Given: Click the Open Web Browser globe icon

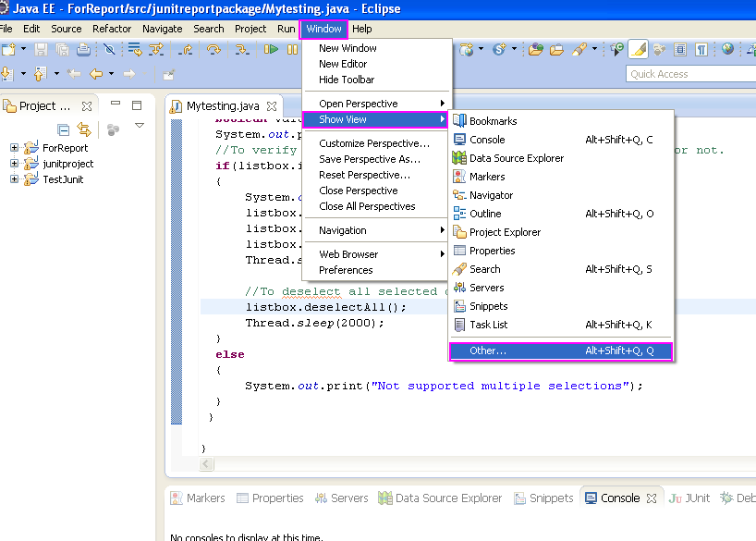Looking at the screenshot, I should tap(727, 49).
